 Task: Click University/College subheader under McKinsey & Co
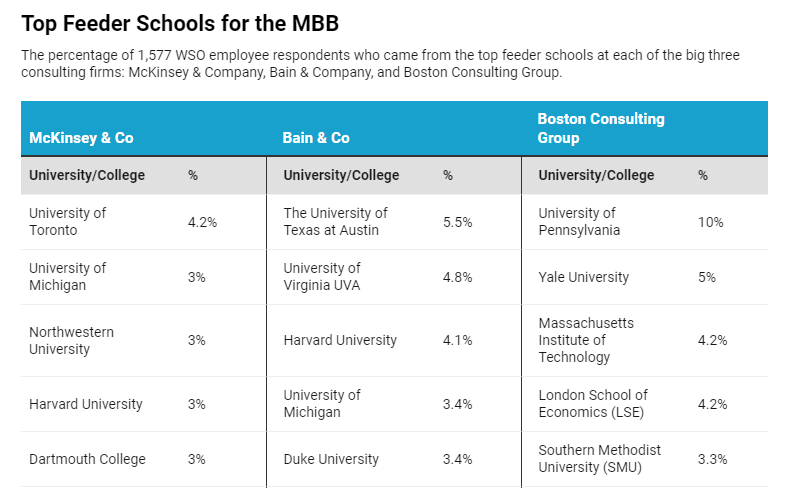tap(87, 175)
